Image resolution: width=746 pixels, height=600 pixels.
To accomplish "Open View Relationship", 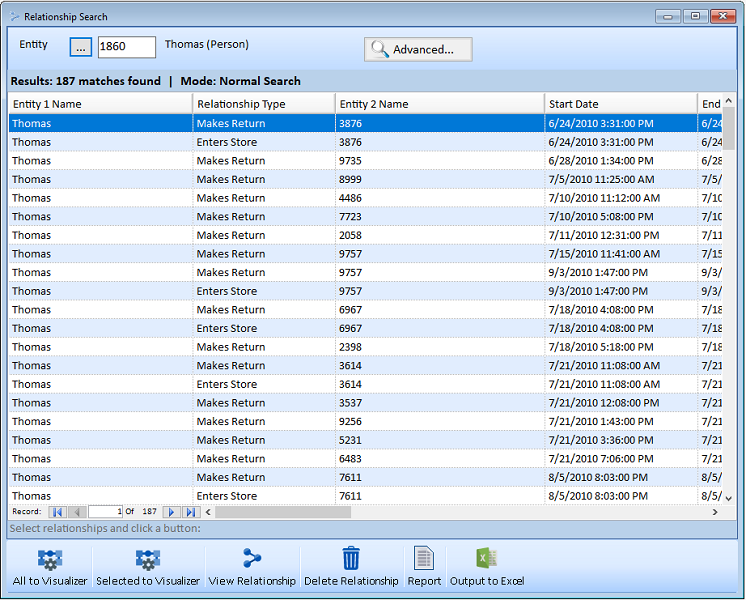I will tap(252, 566).
